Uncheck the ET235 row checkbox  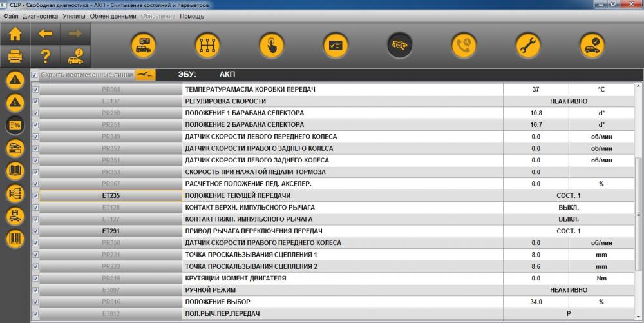[x=35, y=195]
